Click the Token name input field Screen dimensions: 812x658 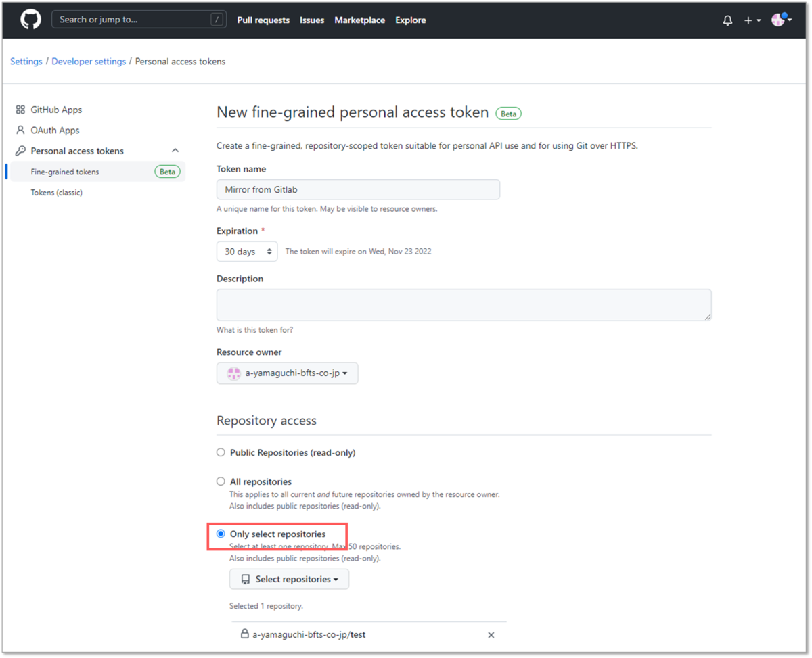tap(358, 189)
